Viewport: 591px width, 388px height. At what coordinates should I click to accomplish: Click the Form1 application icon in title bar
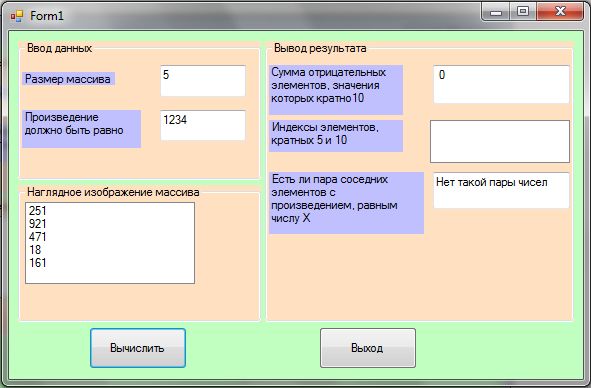click(x=17, y=16)
